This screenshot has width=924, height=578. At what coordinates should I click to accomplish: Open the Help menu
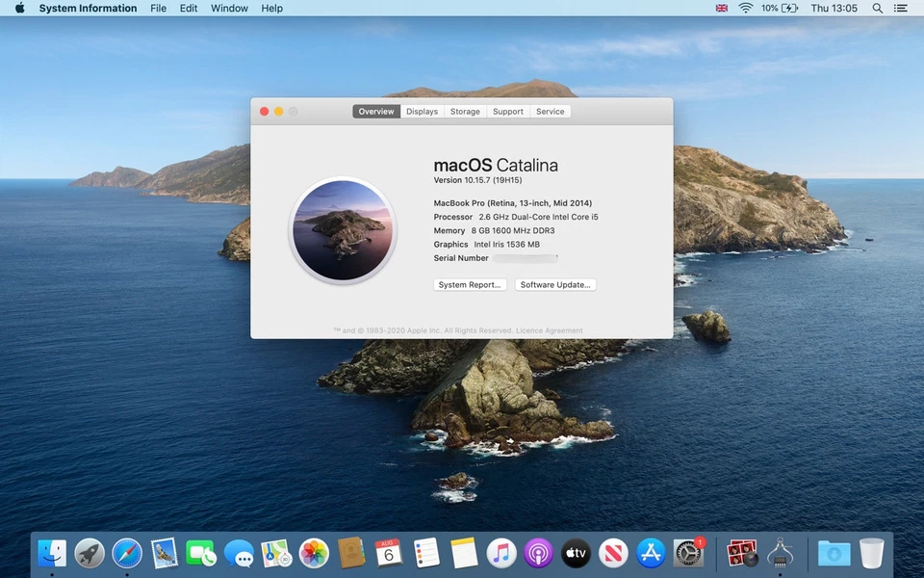(x=271, y=9)
